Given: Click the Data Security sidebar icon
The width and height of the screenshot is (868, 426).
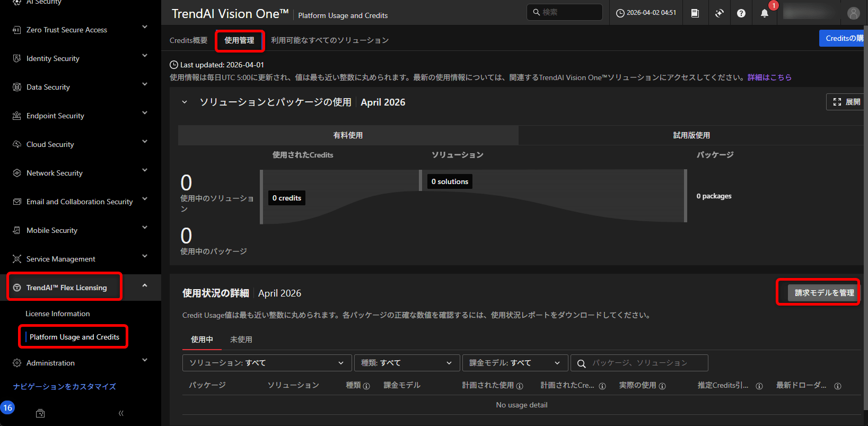Looking at the screenshot, I should tap(17, 87).
